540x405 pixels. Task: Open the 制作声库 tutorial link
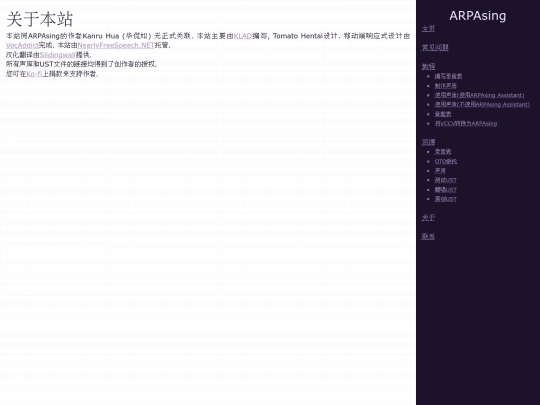[445, 86]
